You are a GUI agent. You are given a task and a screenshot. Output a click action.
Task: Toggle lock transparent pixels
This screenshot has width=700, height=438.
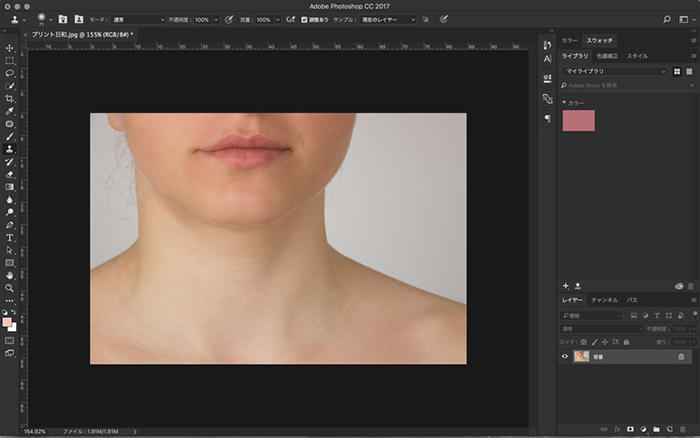click(583, 342)
